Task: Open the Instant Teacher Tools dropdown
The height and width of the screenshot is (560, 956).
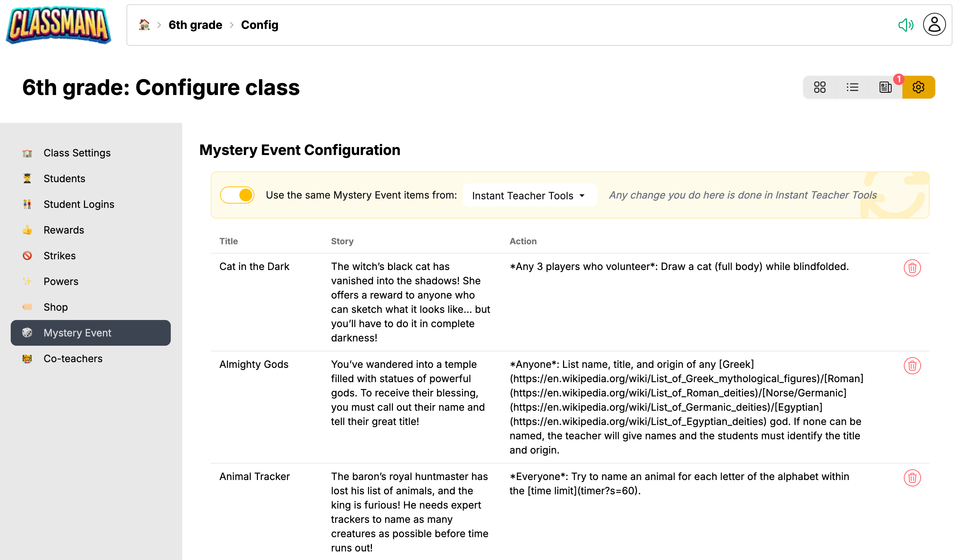Action: click(x=529, y=196)
